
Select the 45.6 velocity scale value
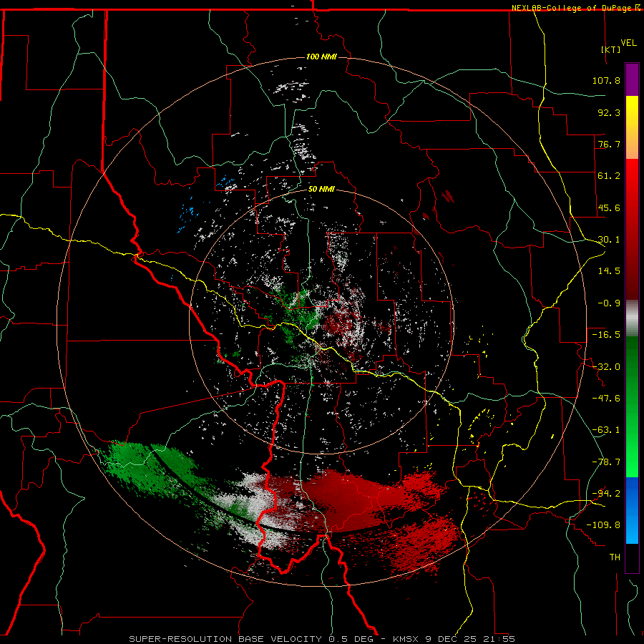coord(609,208)
